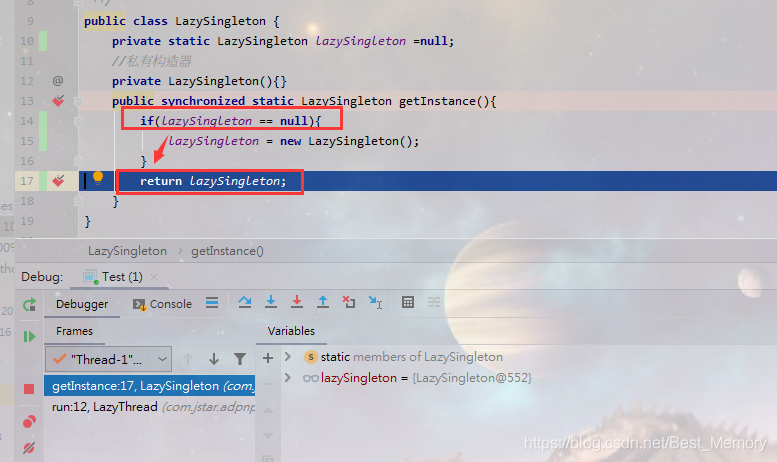Click the Step Into icon
This screenshot has height=462, width=777.
271,302
